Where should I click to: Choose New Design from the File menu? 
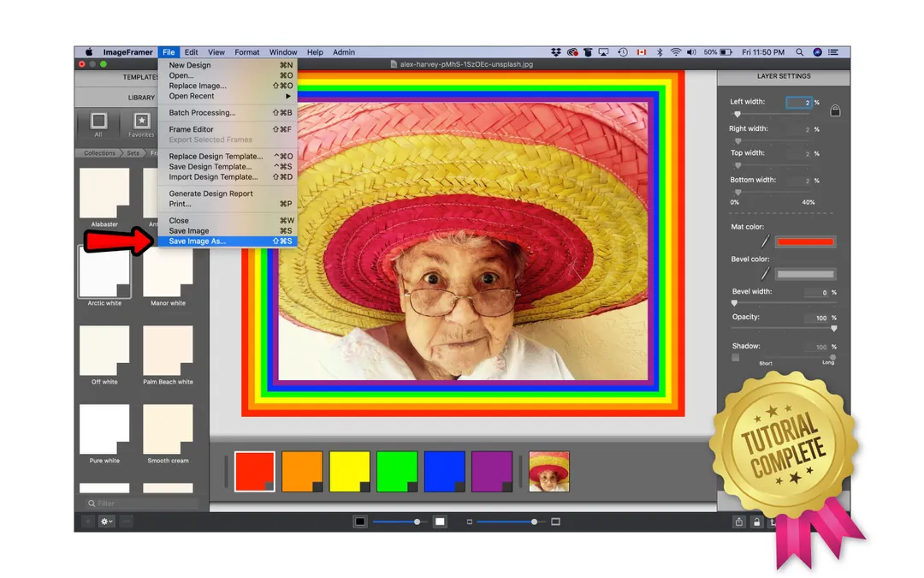(228, 65)
